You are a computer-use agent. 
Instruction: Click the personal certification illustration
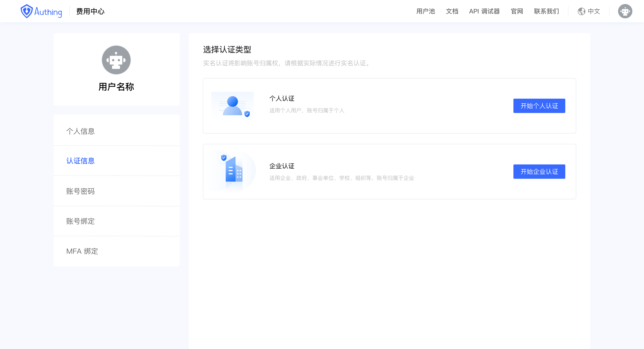tap(233, 106)
